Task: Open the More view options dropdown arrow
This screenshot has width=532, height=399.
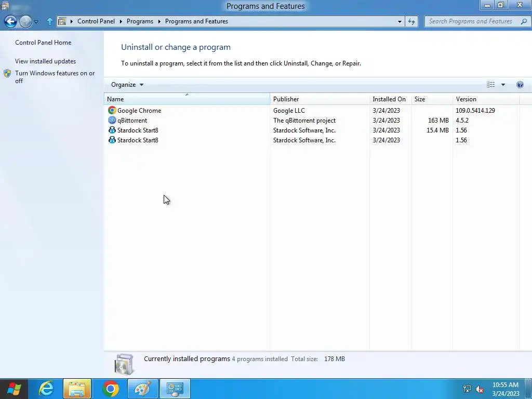Action: (x=503, y=85)
